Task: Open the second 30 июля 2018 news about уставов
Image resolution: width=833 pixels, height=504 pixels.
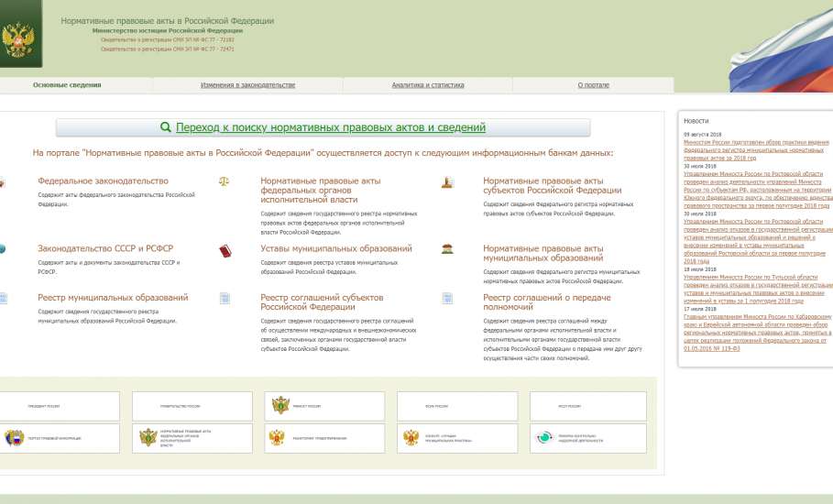Action: [758, 241]
